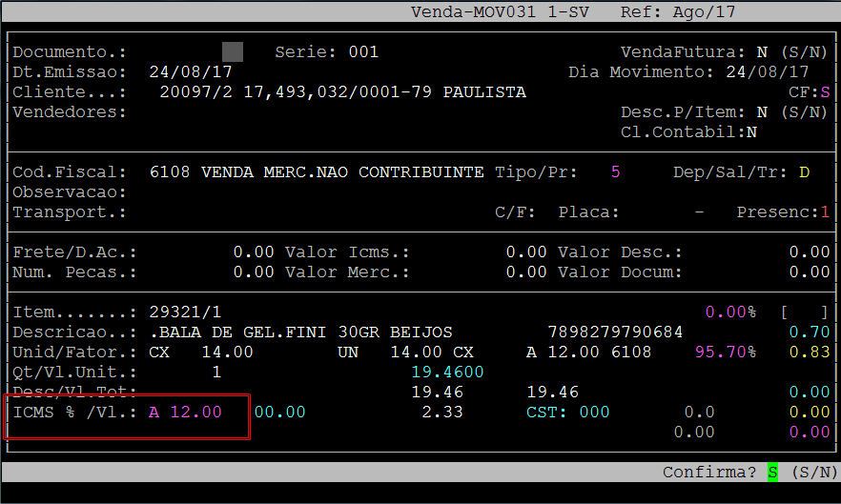841x504 pixels.
Task: Click the gray cursor block in Documento field
Action: click(232, 51)
